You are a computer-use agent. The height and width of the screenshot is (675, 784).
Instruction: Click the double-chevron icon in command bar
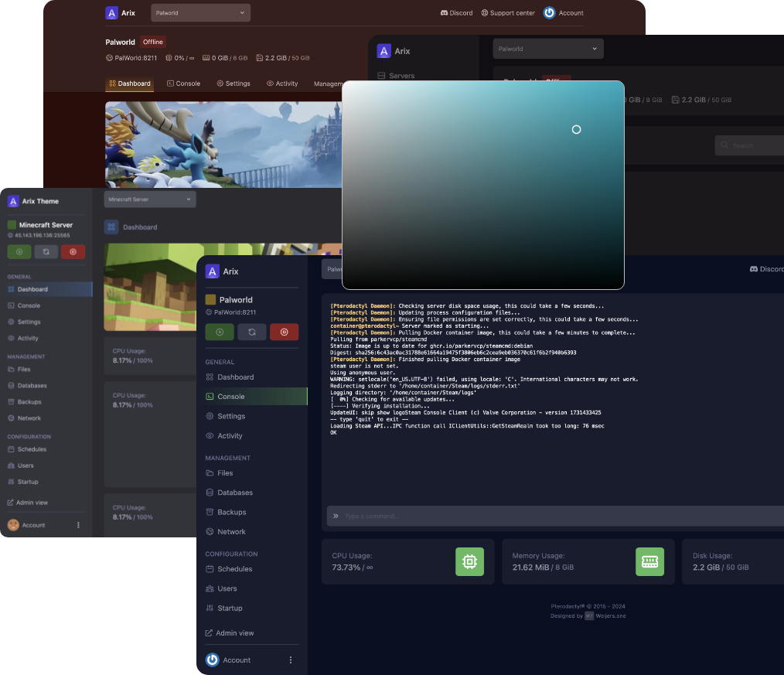[x=336, y=516]
